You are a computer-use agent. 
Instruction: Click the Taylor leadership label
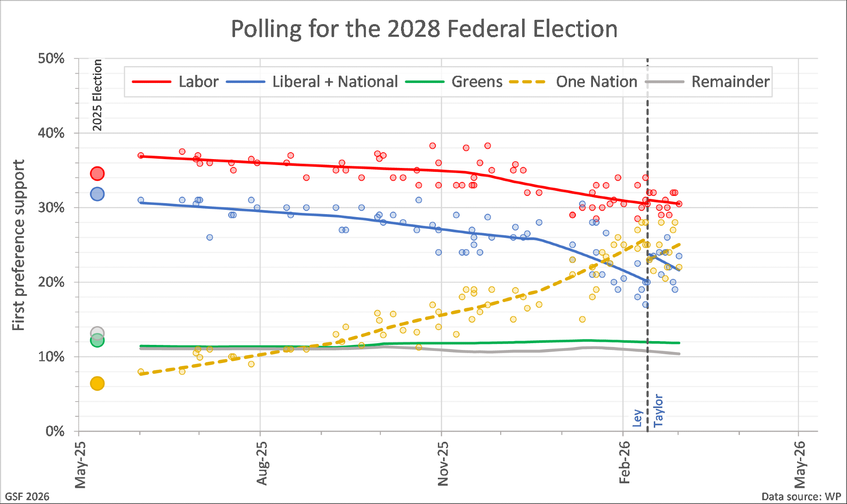(658, 410)
